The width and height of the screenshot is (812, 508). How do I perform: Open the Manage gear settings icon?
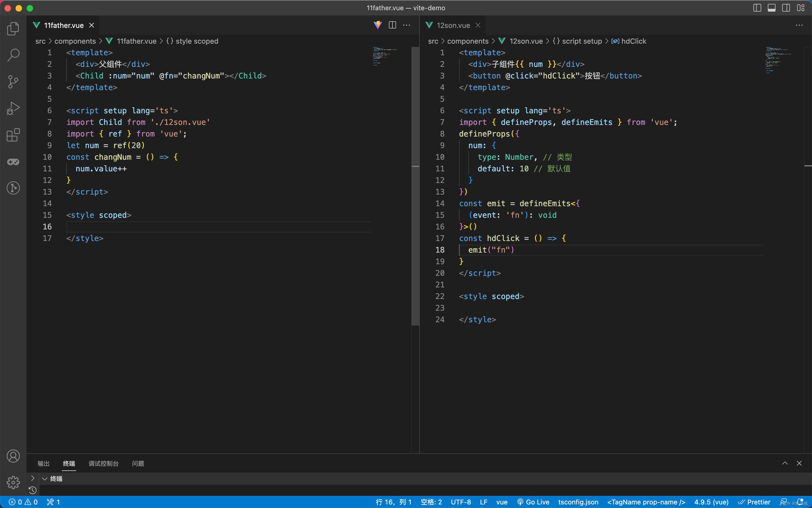point(13,483)
